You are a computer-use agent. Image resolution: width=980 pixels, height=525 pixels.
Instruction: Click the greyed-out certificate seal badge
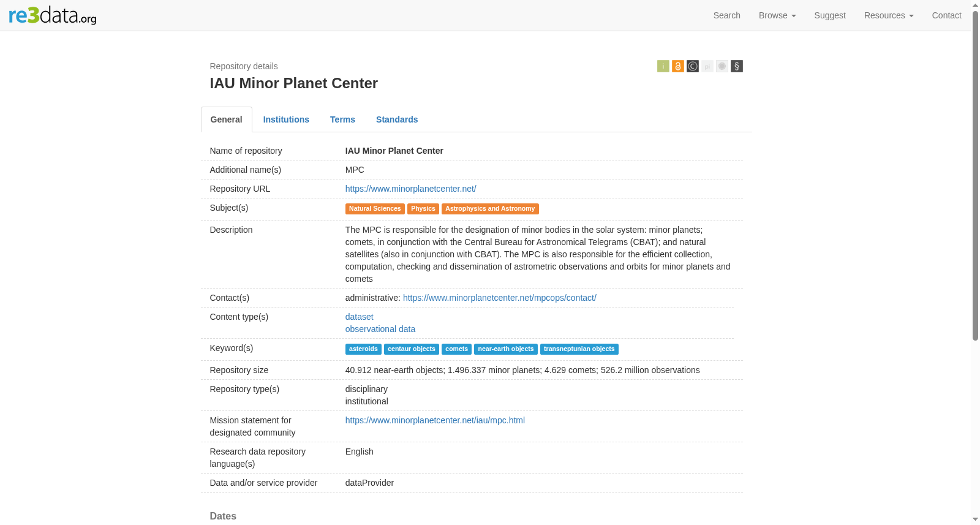(x=722, y=66)
